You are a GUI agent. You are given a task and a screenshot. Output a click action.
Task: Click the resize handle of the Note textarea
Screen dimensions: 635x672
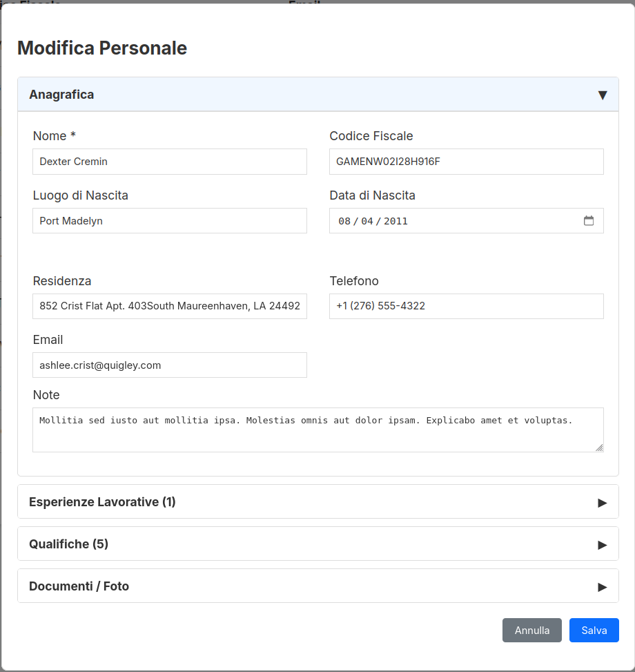(x=599, y=448)
